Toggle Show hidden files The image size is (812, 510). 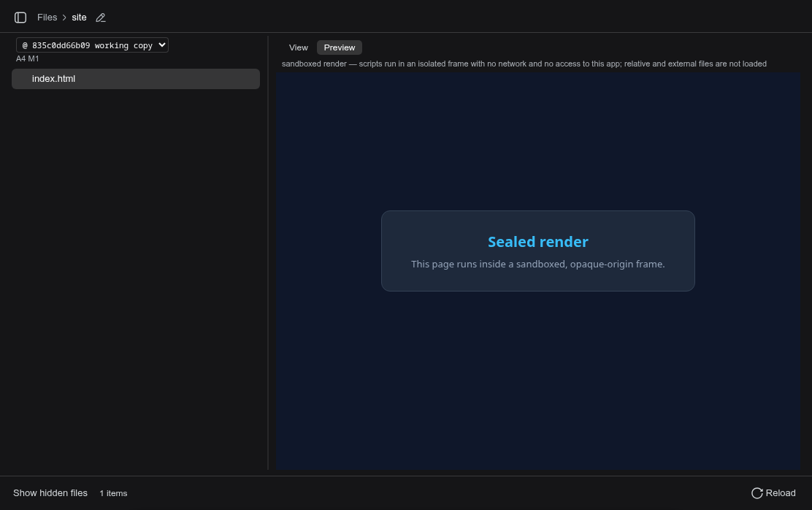point(50,493)
